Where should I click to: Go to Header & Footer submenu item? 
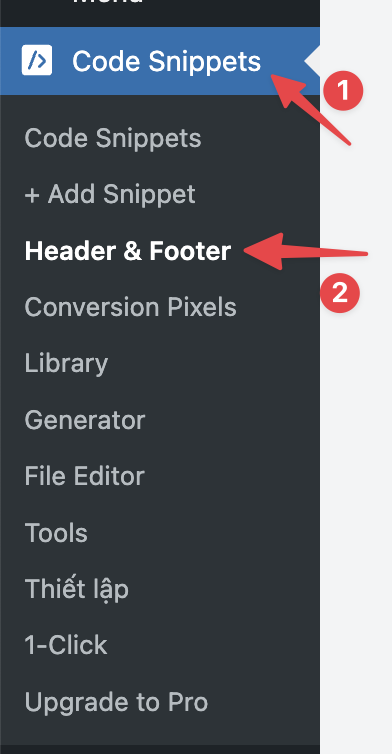click(x=127, y=251)
